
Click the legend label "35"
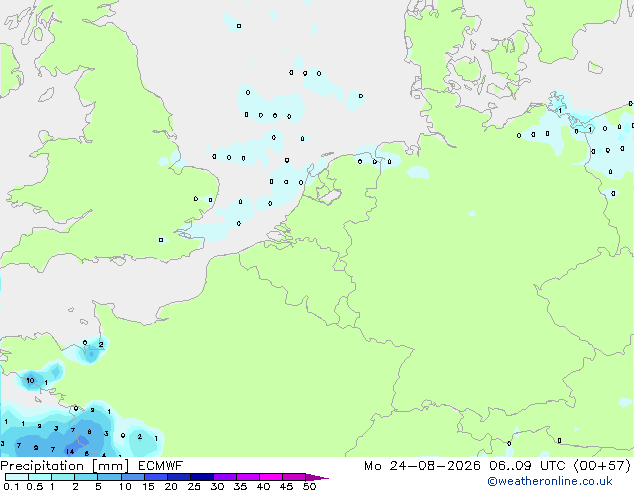point(240,486)
